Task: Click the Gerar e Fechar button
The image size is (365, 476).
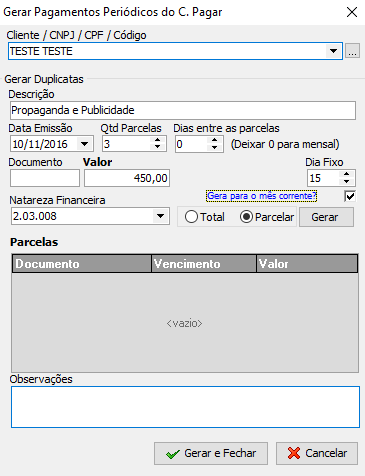Action: pos(211,453)
